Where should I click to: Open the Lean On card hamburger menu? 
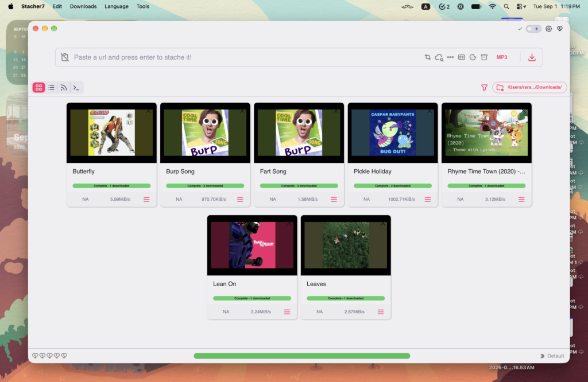pos(287,311)
